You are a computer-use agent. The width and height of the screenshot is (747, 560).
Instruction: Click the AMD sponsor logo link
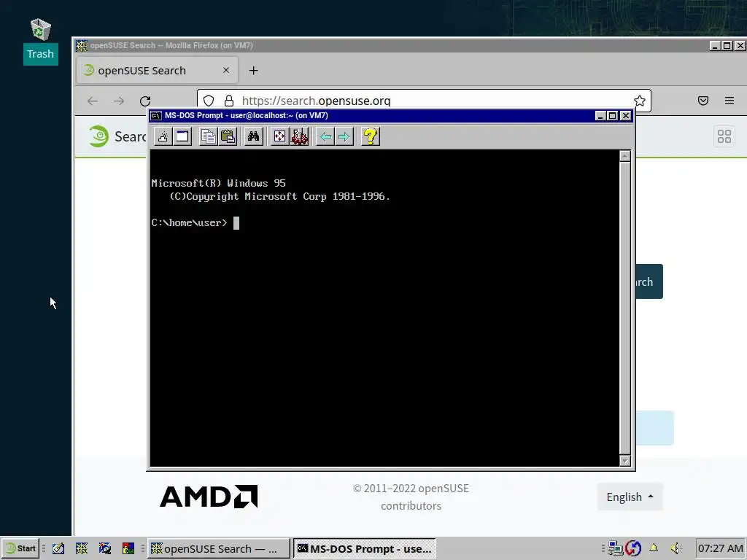pyautogui.click(x=209, y=497)
